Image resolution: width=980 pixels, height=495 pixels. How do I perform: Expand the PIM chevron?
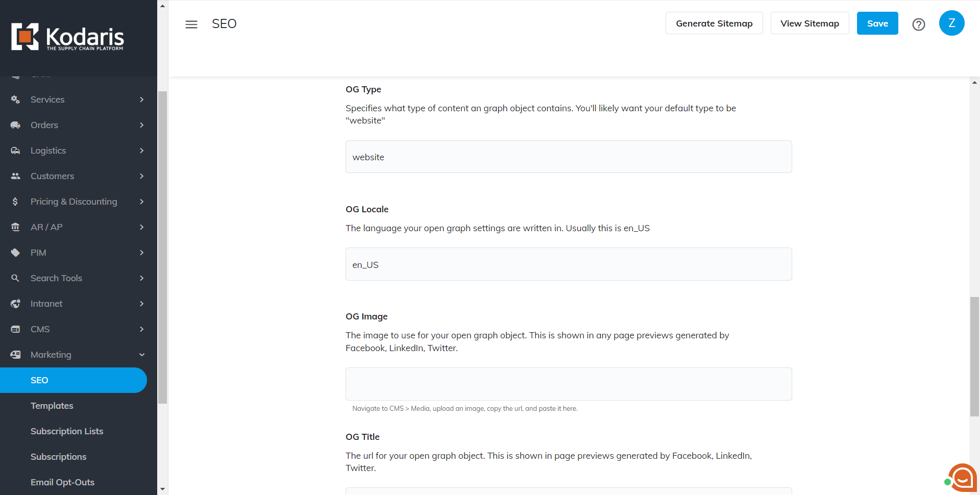pyautogui.click(x=142, y=253)
